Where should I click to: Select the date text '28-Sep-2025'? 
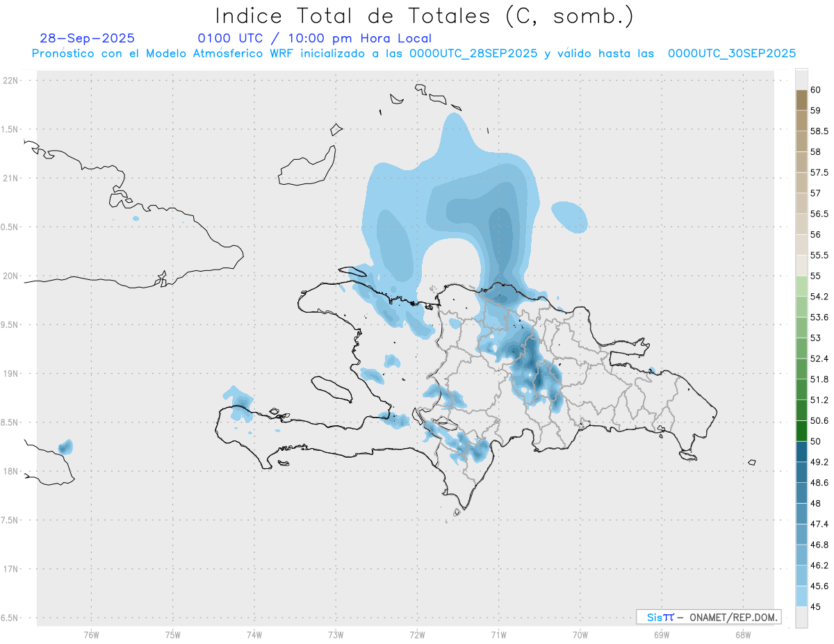click(x=88, y=39)
